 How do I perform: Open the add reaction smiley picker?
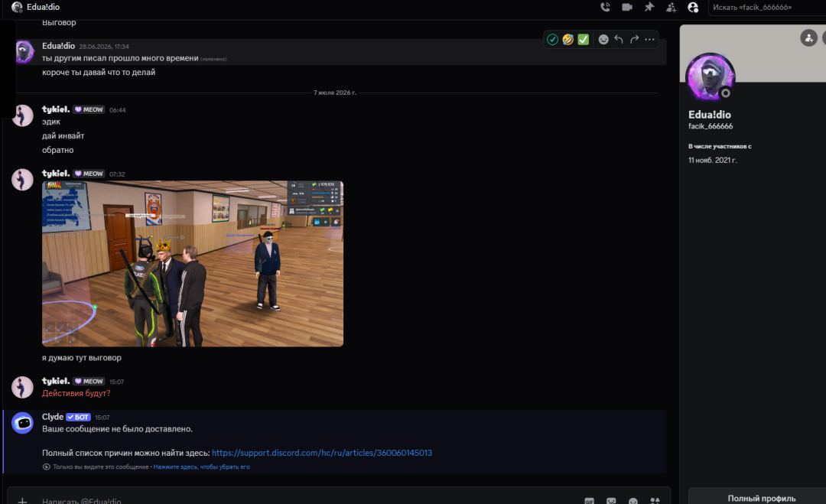tap(603, 40)
